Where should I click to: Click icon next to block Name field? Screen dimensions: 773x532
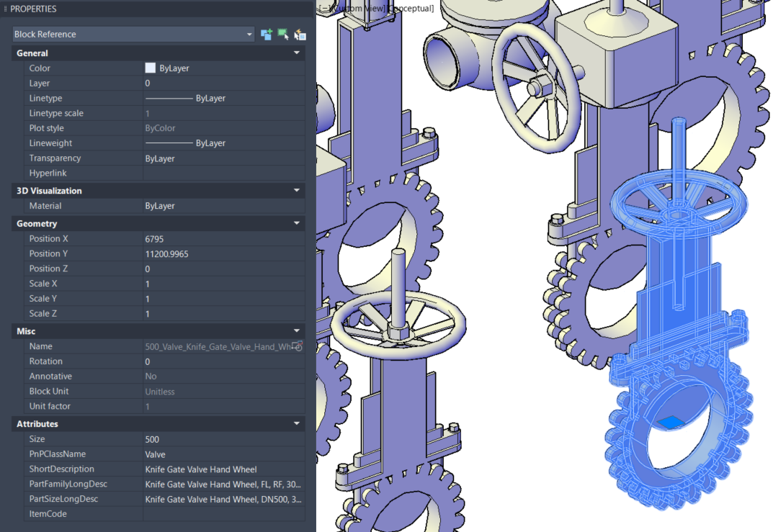(x=297, y=346)
